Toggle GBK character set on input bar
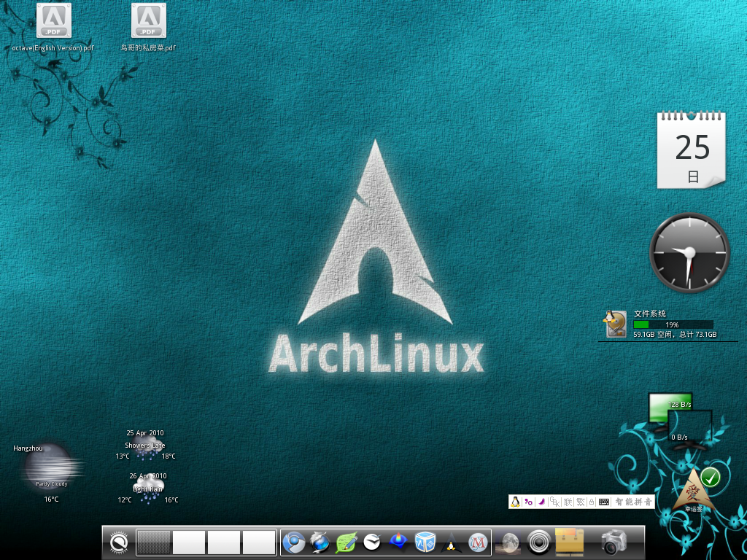This screenshot has width=747, height=560. [x=554, y=502]
